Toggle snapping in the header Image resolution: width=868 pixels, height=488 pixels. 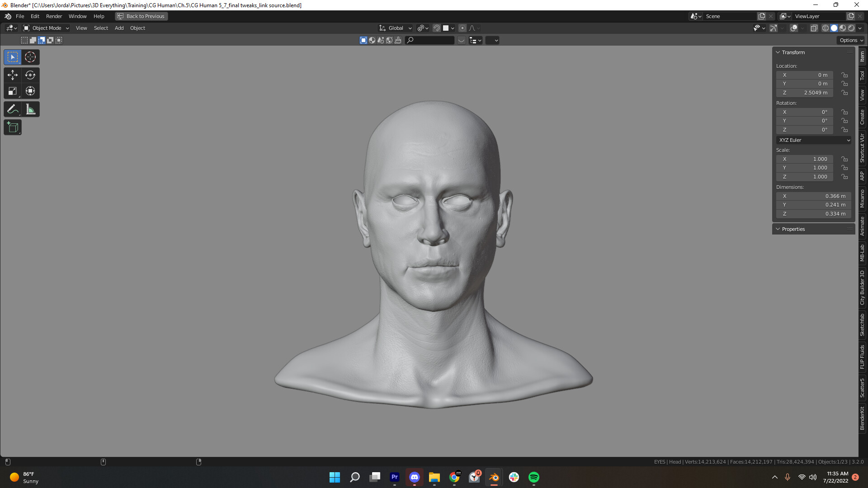click(436, 28)
